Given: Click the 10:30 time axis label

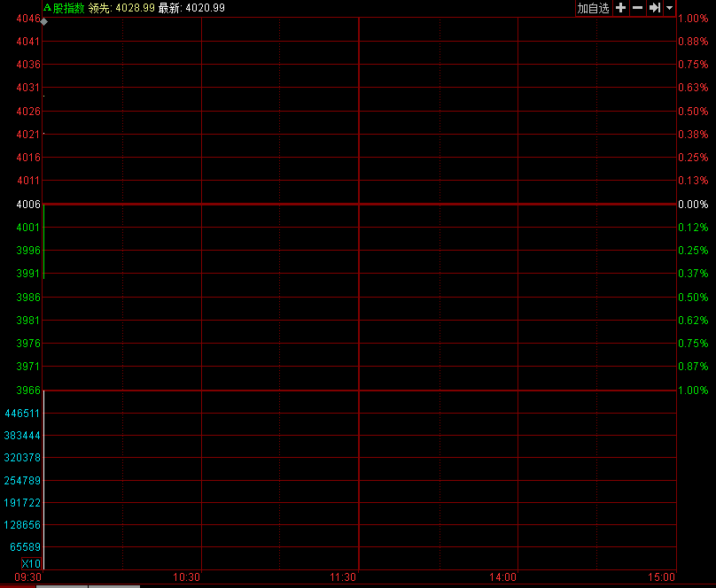Looking at the screenshot, I should coord(185,577).
